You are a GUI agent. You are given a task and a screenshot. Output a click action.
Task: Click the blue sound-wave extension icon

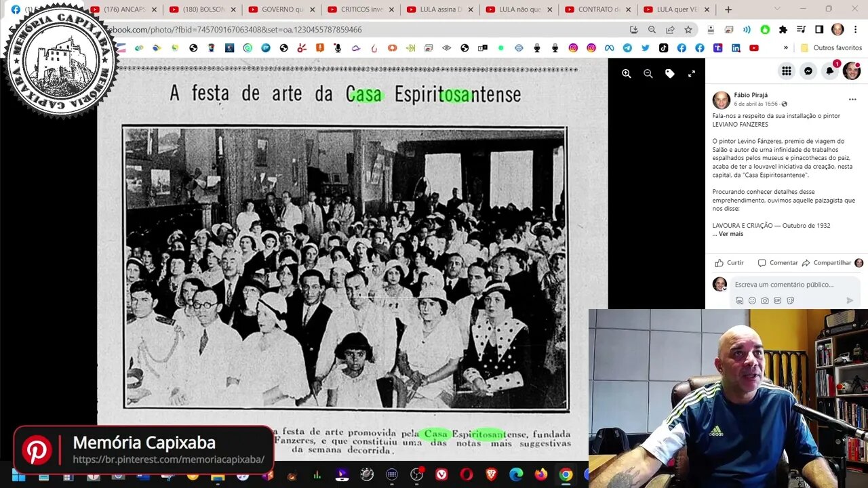[x=747, y=30]
